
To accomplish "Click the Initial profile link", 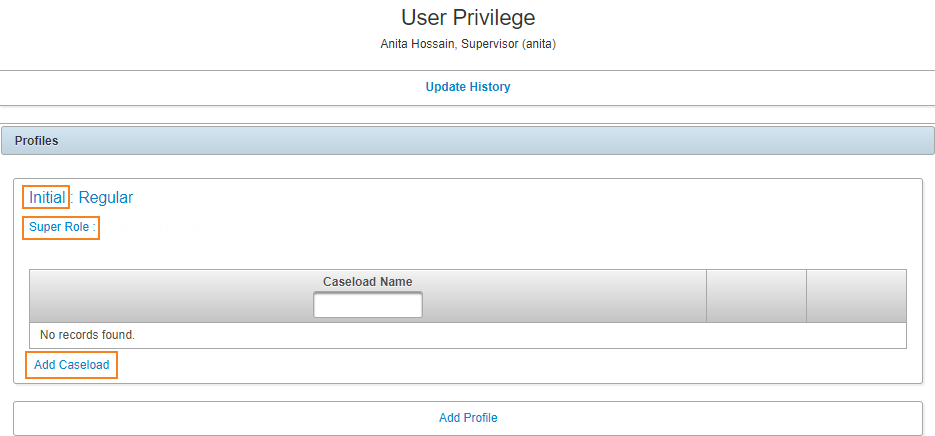I will pos(47,197).
